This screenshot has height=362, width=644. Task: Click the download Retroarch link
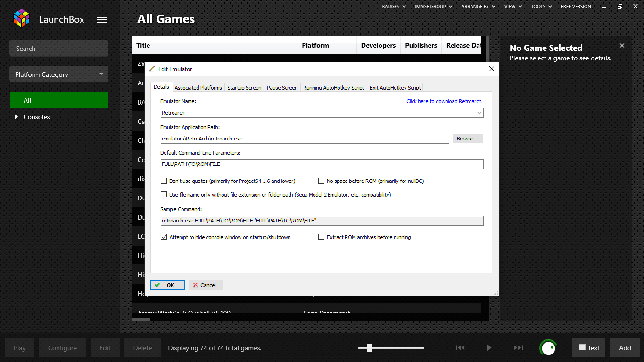coord(444,101)
